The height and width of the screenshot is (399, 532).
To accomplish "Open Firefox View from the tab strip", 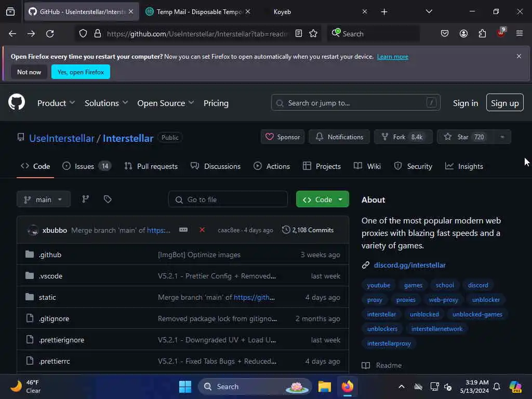I will click(x=10, y=11).
